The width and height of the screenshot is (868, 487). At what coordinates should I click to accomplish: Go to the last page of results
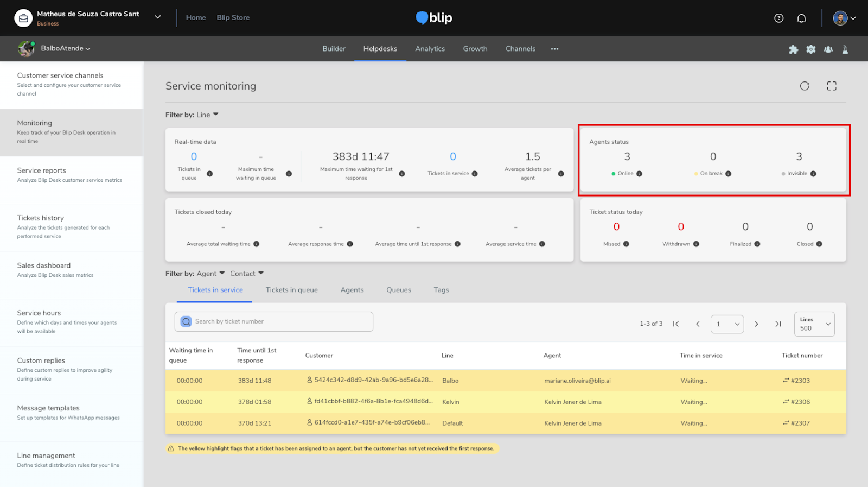pos(778,324)
